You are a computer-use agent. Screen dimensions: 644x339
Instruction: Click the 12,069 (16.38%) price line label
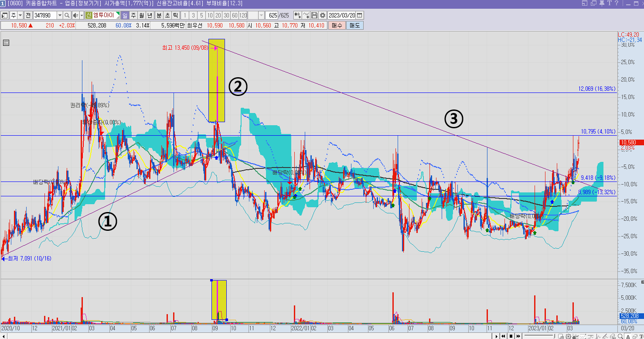pos(597,89)
